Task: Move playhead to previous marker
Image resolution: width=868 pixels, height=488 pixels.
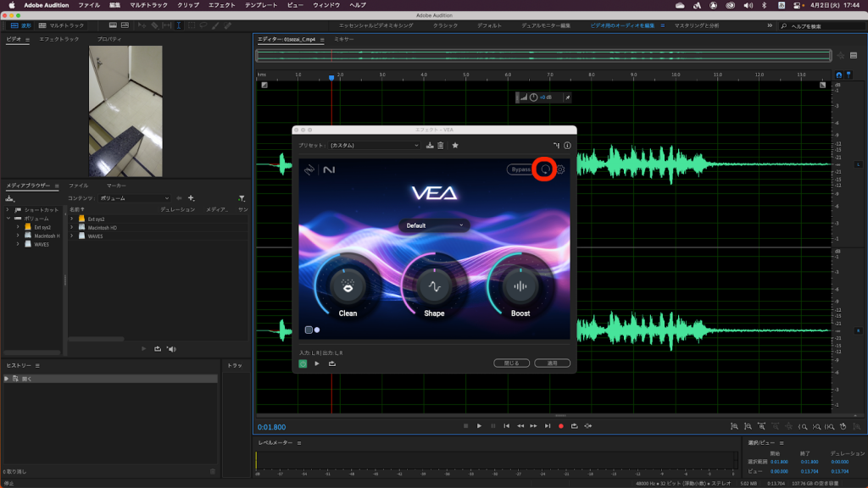Action: click(x=507, y=426)
